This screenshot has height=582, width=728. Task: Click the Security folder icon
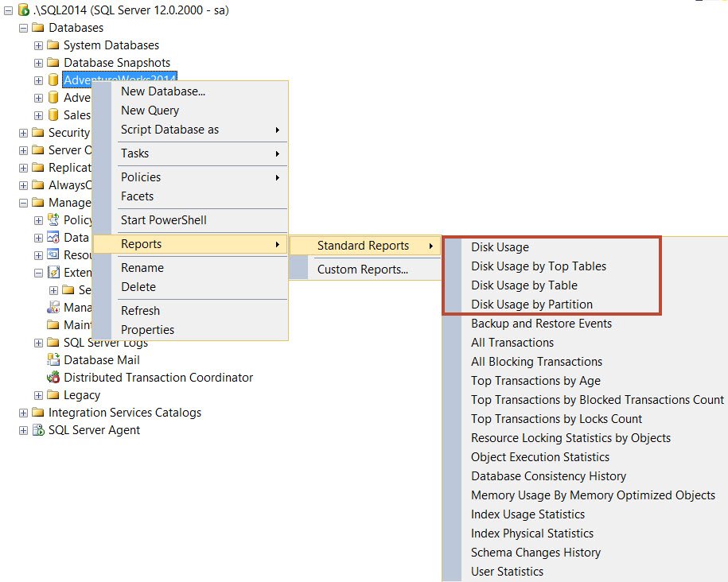pos(38,133)
